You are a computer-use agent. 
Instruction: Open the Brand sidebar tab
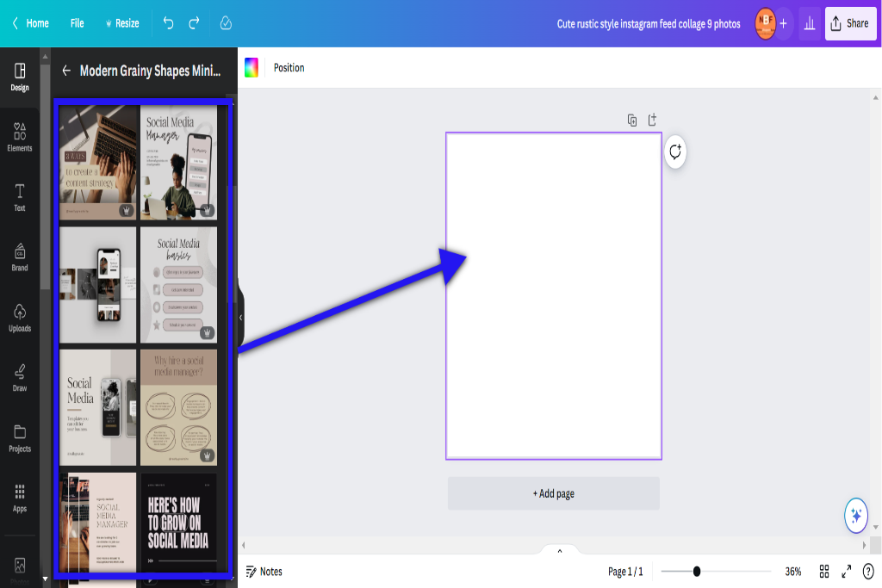pos(20,257)
